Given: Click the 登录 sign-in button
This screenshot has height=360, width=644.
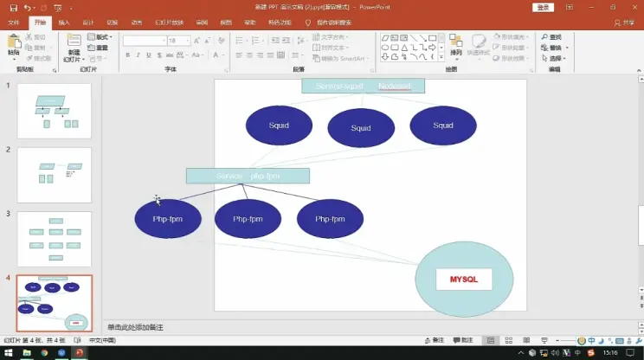Looking at the screenshot, I should pyautogui.click(x=543, y=8).
